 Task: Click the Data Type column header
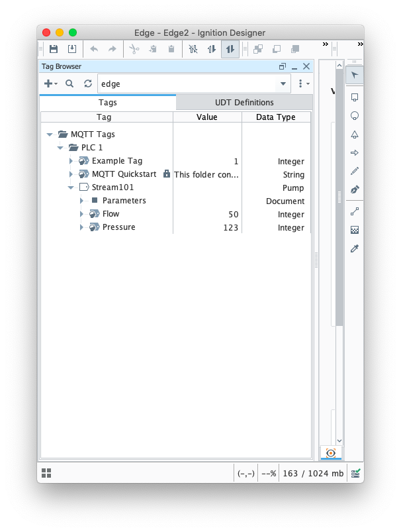(x=276, y=117)
